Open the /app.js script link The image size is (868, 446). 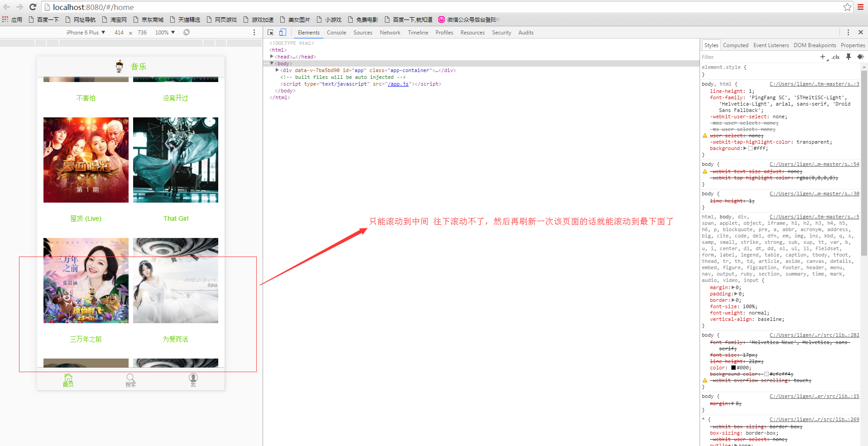coord(398,84)
